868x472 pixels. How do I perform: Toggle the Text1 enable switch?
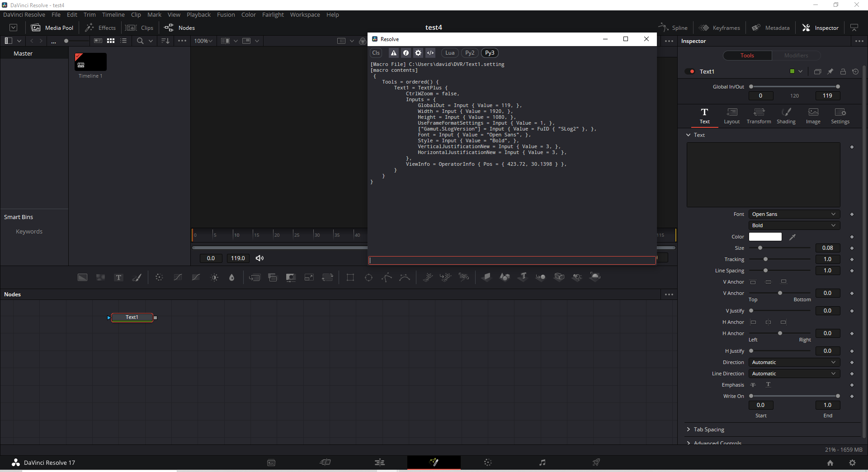(x=690, y=71)
